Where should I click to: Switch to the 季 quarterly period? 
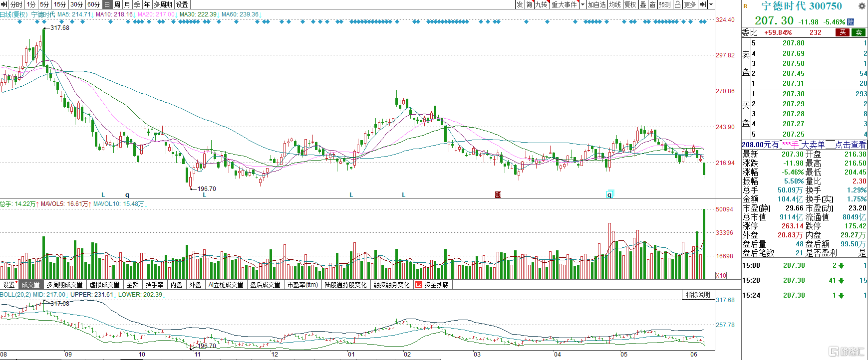click(x=137, y=4)
